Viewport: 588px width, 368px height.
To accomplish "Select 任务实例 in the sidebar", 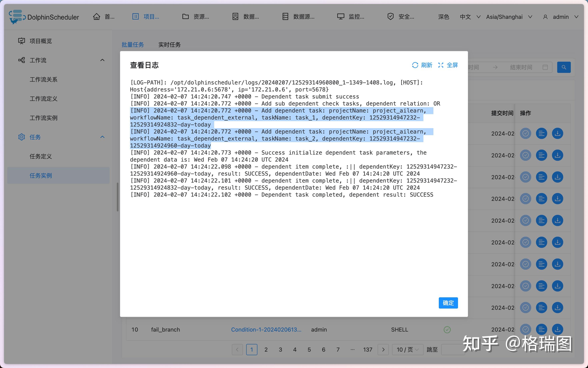I will pyautogui.click(x=40, y=175).
